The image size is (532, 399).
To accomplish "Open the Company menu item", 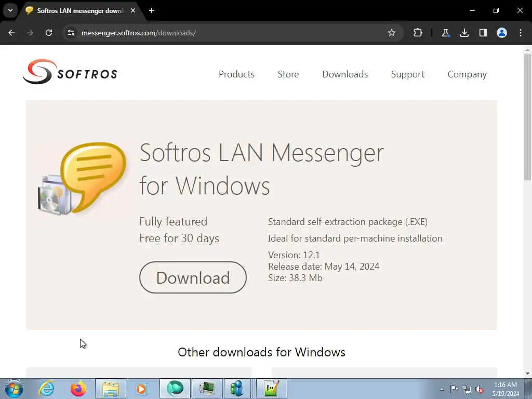I will click(x=467, y=74).
